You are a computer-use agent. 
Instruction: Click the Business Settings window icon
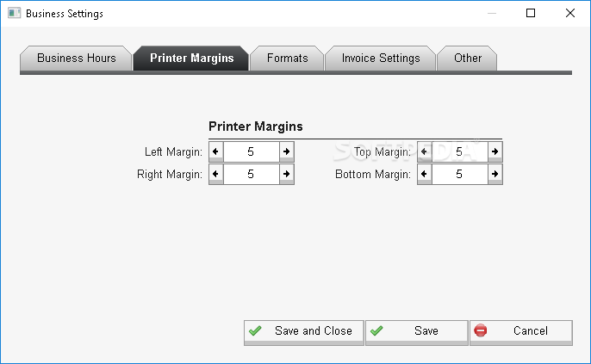[x=14, y=13]
